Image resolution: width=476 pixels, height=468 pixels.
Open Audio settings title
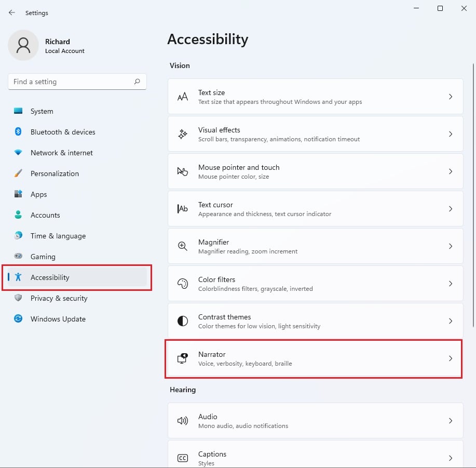208,417
